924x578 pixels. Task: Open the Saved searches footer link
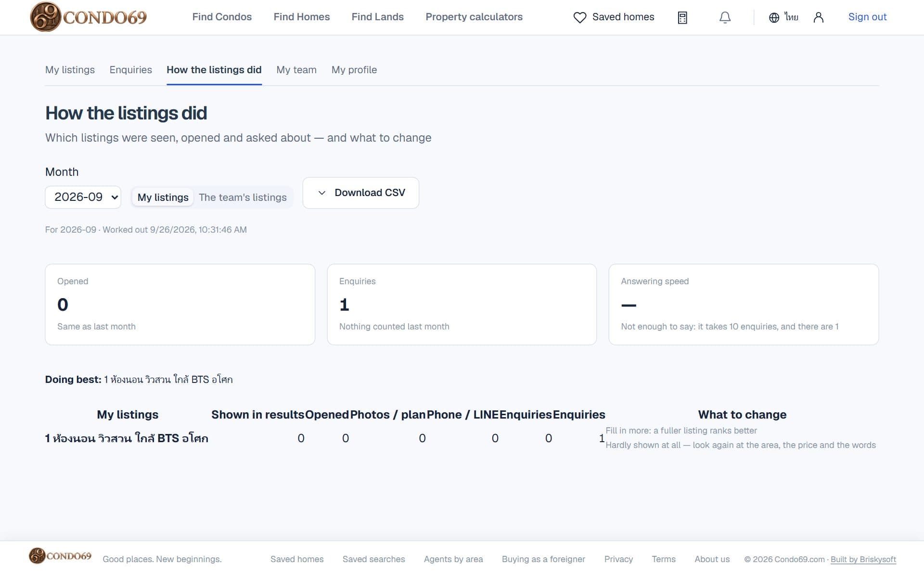pos(374,559)
